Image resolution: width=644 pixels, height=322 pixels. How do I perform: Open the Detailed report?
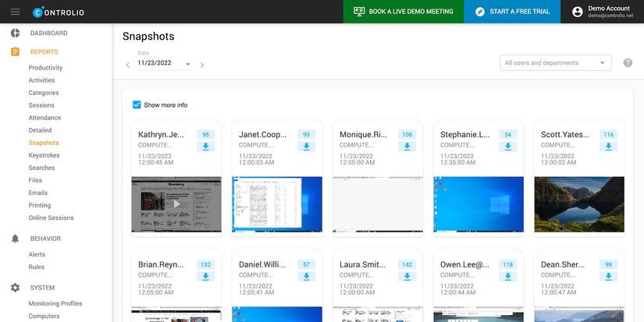click(41, 130)
